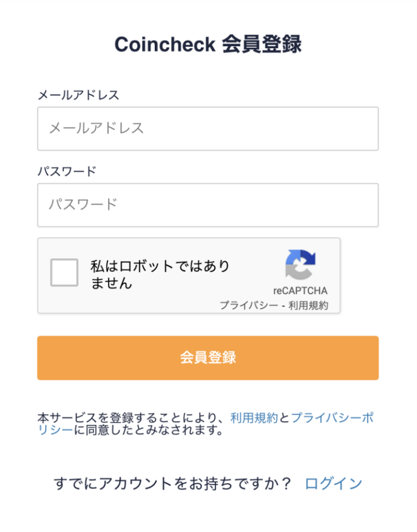This screenshot has width=417, height=532.
Task: Click the reCAPTCHA badge text label
Action: [x=300, y=290]
